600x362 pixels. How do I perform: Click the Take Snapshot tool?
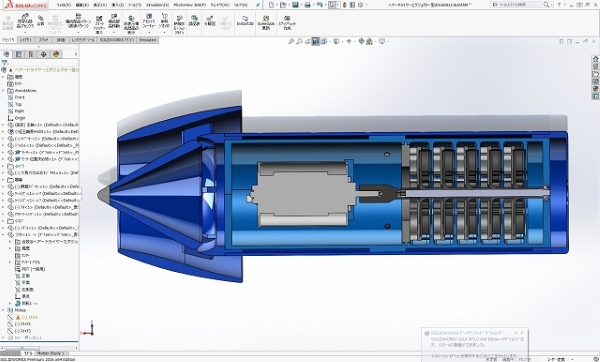(x=287, y=23)
